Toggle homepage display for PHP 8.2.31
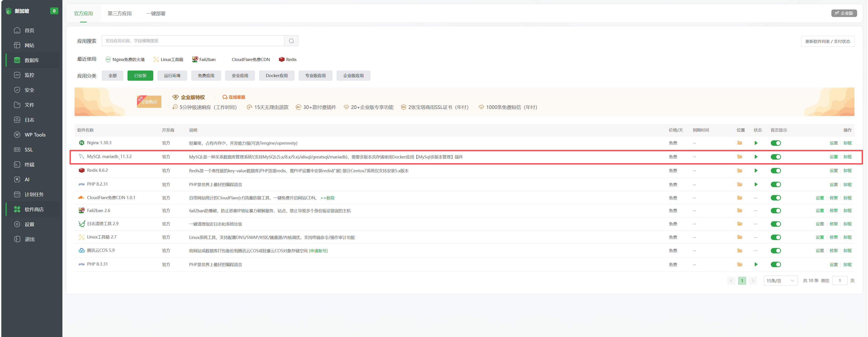868x337 pixels. tap(776, 184)
